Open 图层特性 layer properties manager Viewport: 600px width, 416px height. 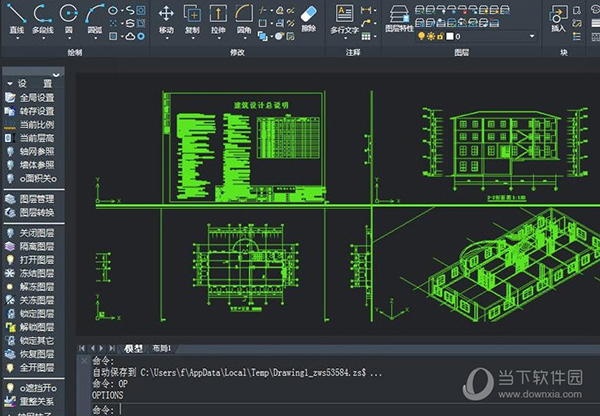tap(399, 18)
